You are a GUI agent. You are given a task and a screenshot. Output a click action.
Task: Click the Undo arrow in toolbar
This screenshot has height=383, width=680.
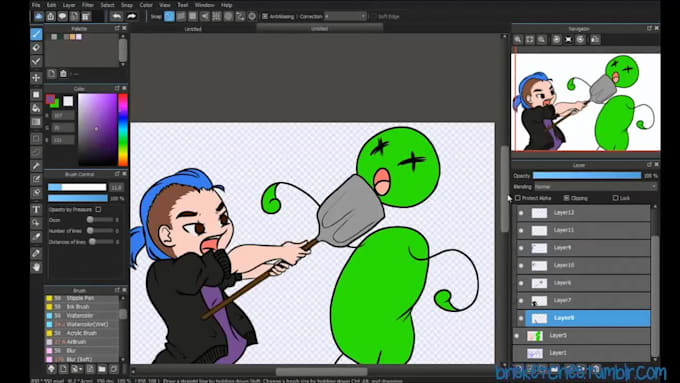tap(116, 16)
